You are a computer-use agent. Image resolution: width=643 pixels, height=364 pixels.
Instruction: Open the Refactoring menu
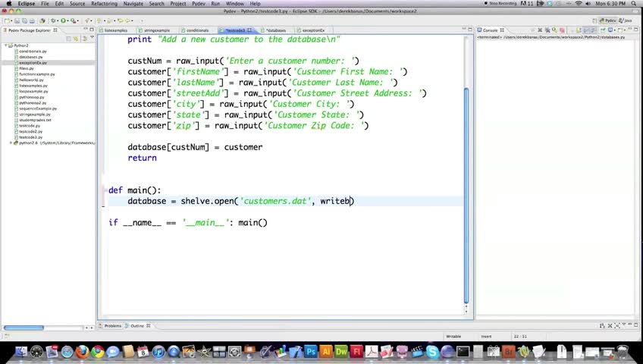[x=104, y=3]
